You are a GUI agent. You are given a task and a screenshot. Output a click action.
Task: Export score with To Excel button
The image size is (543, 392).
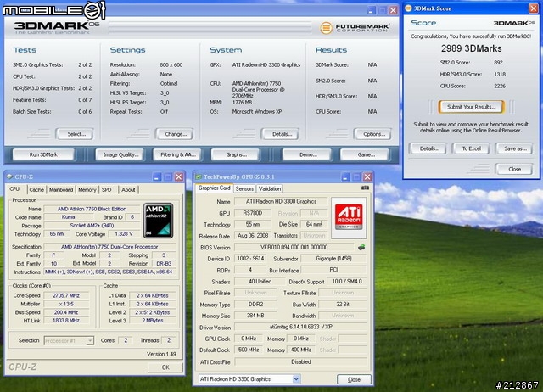[472, 148]
